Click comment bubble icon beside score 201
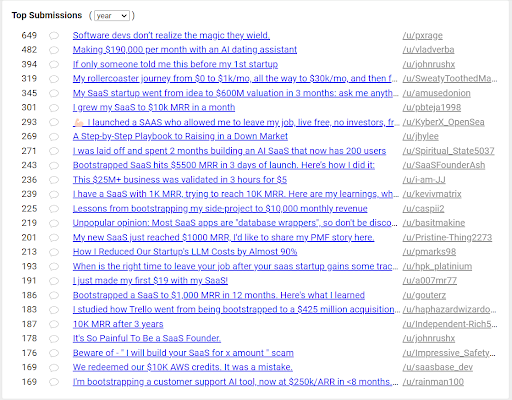Viewport: 512px width, 400px height. point(54,238)
